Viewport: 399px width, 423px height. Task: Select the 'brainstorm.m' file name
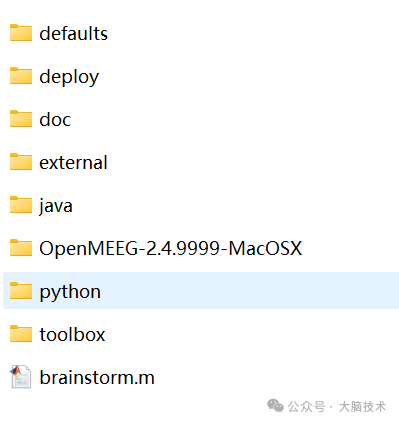(97, 378)
